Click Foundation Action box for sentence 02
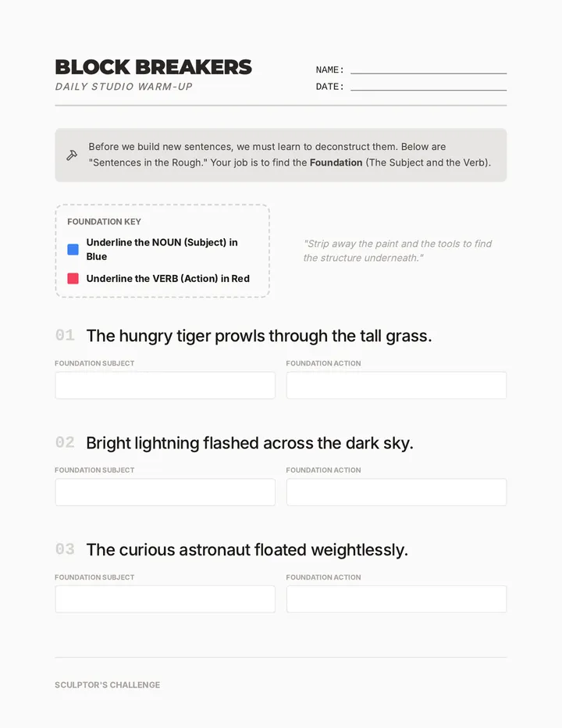Image resolution: width=562 pixels, height=728 pixels. (x=397, y=492)
